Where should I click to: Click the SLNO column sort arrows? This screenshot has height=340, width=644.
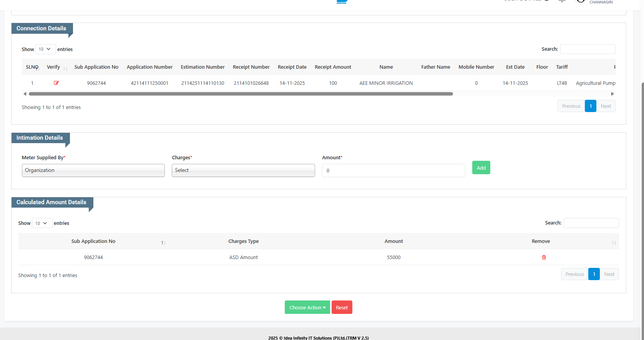coord(38,69)
